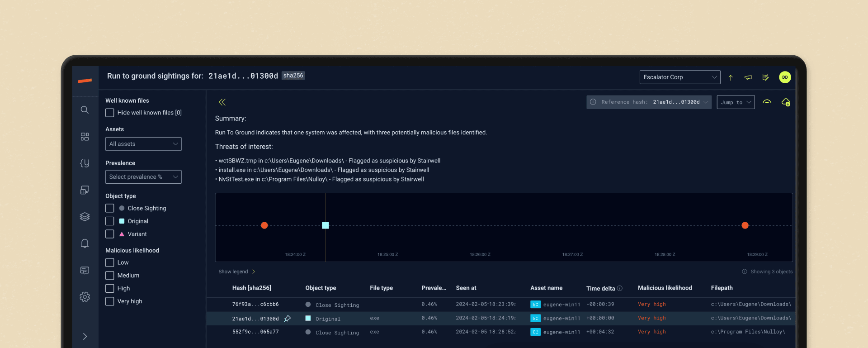Open the All assets dropdown
The image size is (868, 348).
pos(143,144)
